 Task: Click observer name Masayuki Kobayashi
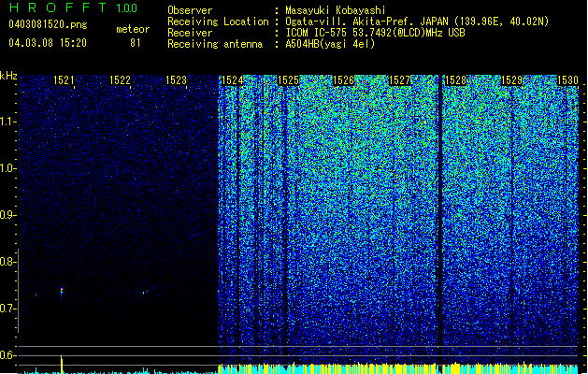coord(336,10)
